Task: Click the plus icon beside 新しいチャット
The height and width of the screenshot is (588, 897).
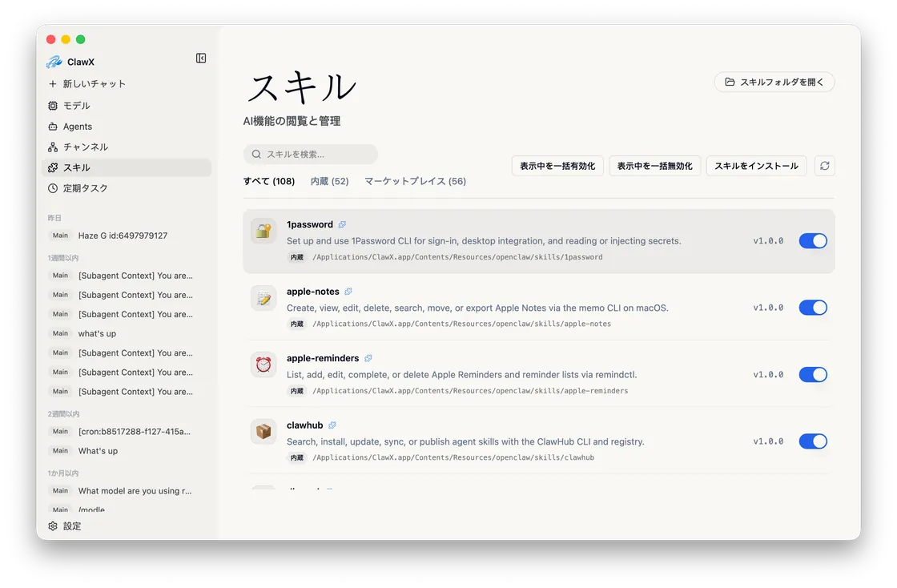Action: pyautogui.click(x=53, y=84)
